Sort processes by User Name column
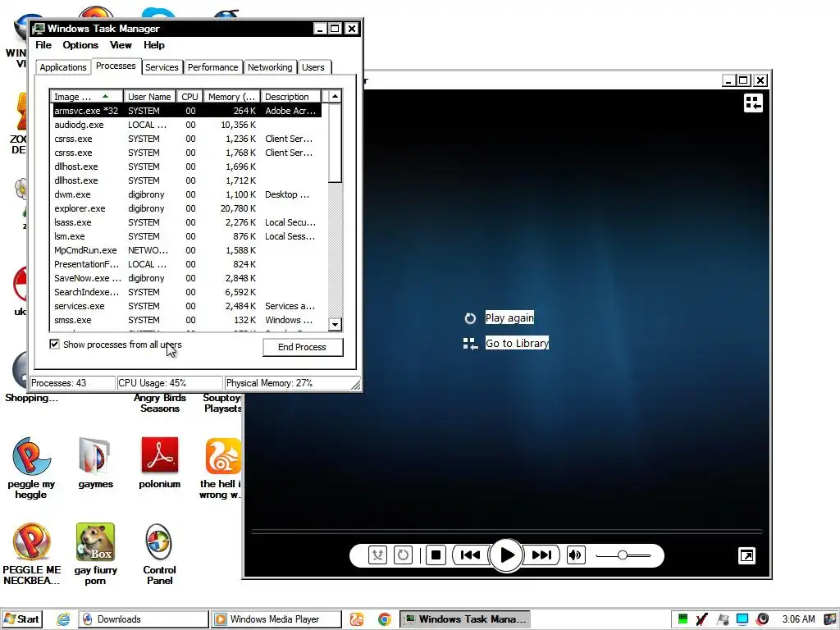This screenshot has width=840, height=630. pos(149,97)
